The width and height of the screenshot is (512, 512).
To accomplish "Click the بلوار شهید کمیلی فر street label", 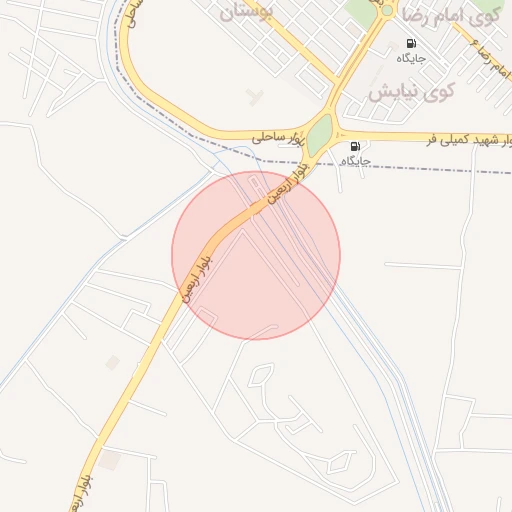I will point(469,140).
